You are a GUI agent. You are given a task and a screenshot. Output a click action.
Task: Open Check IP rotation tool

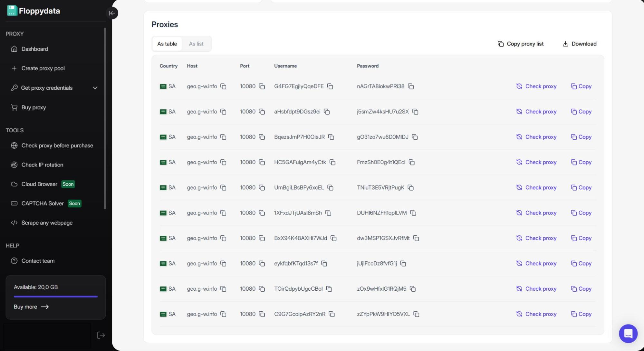(42, 165)
